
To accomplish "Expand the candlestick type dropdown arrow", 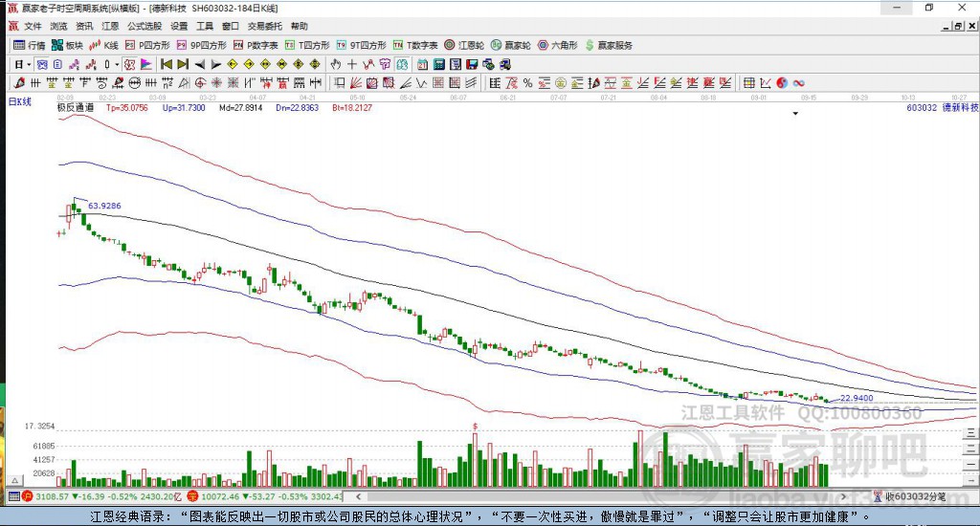I will tap(117, 64).
